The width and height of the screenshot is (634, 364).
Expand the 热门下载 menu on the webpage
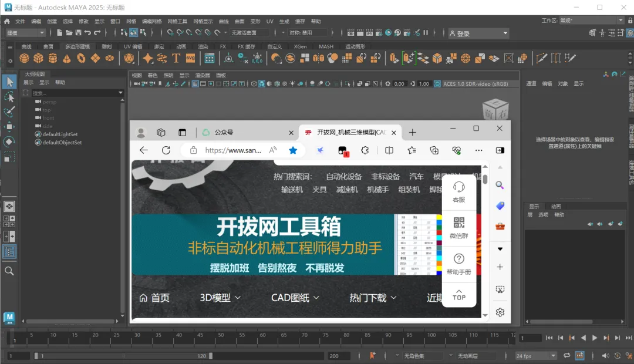click(x=373, y=298)
